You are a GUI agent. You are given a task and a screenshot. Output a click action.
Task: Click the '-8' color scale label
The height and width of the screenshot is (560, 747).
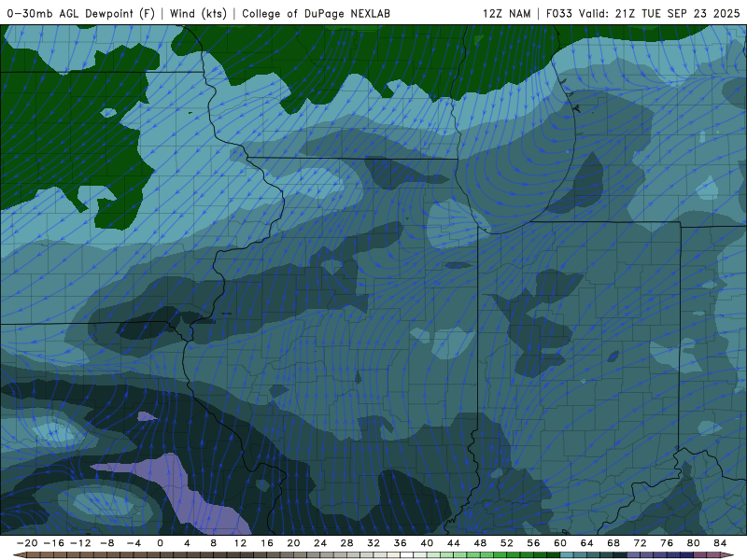click(x=106, y=543)
